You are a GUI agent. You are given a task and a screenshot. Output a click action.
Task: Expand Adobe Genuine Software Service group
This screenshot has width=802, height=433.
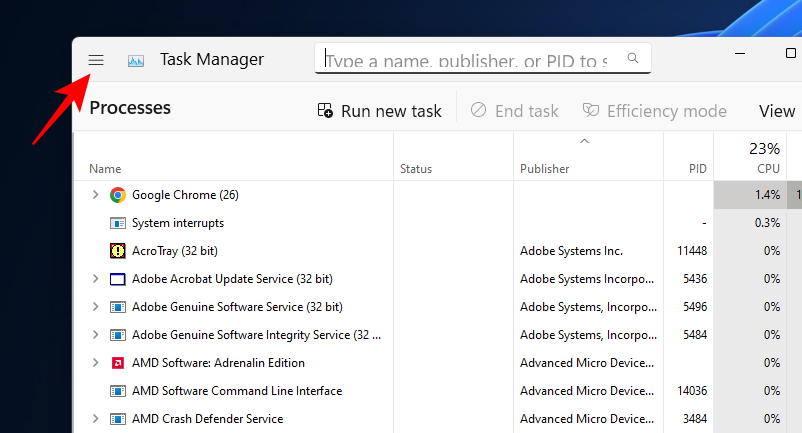click(x=96, y=307)
